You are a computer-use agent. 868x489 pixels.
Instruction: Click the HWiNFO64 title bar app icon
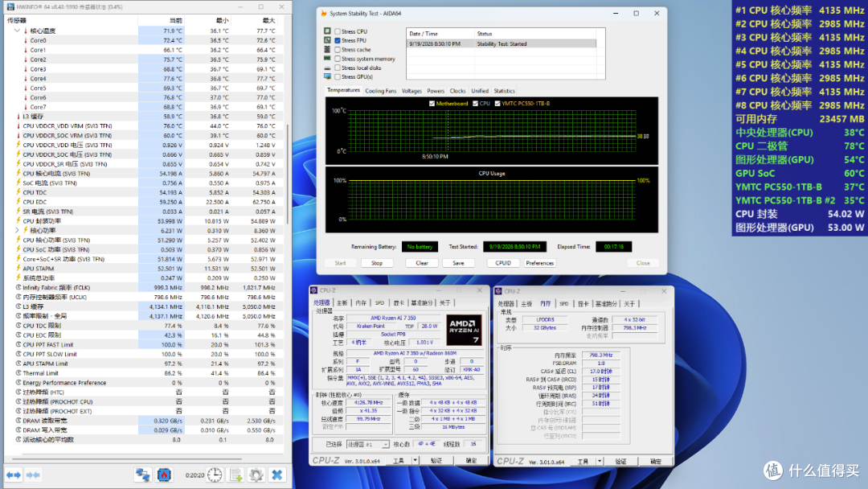click(10, 7)
